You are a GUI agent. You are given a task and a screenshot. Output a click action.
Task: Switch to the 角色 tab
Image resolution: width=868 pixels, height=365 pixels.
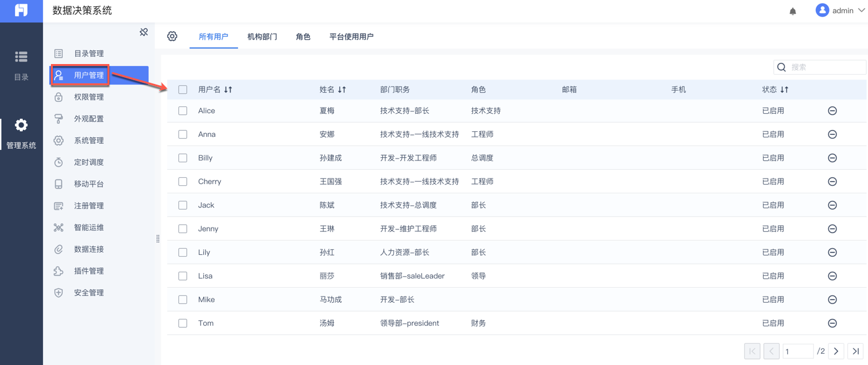click(x=303, y=37)
